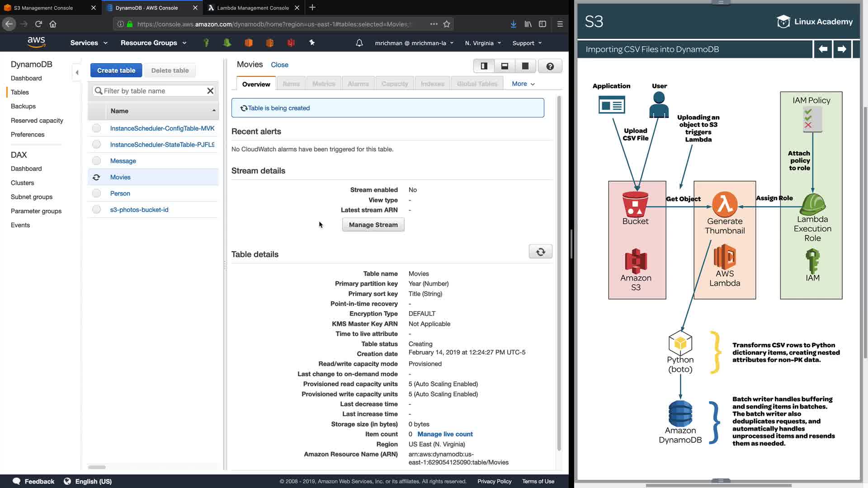Click the AWS notifications bell icon
The height and width of the screenshot is (488, 868).
pos(359,43)
